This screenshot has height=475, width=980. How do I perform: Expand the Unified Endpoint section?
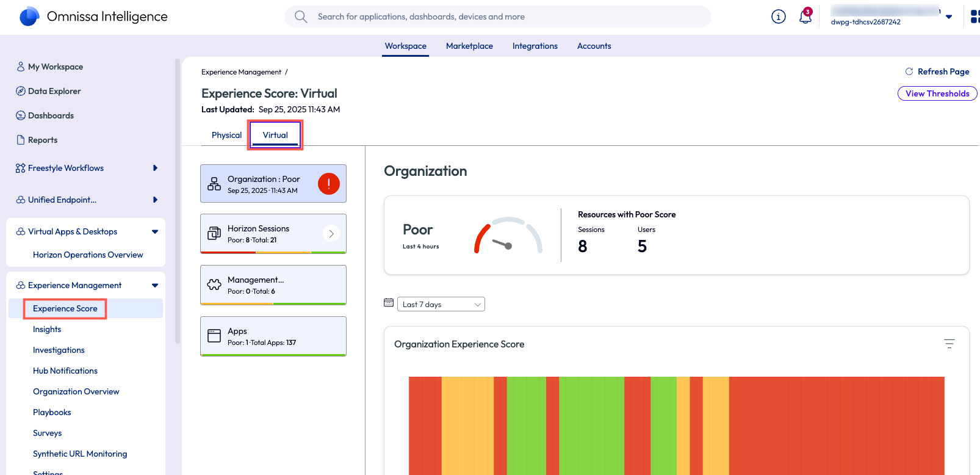155,200
